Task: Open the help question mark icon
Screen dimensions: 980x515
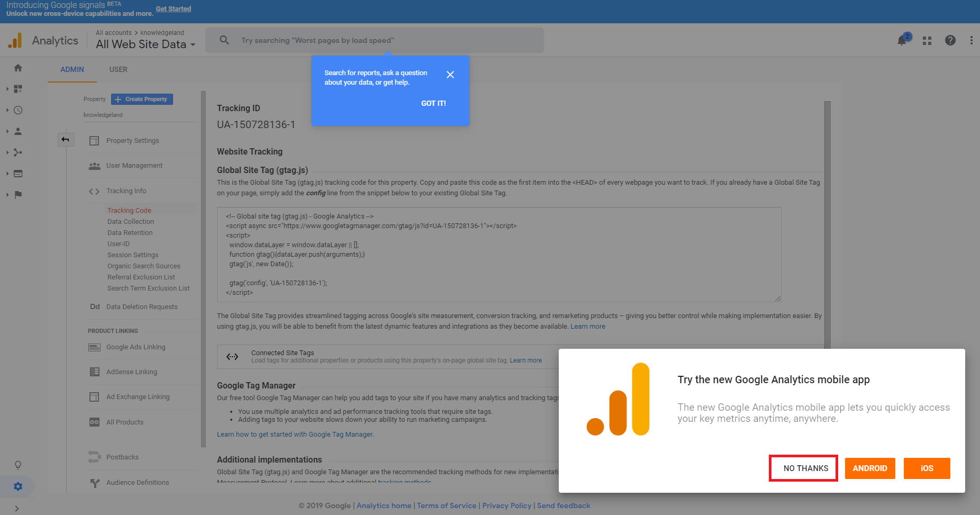Action: tap(950, 40)
